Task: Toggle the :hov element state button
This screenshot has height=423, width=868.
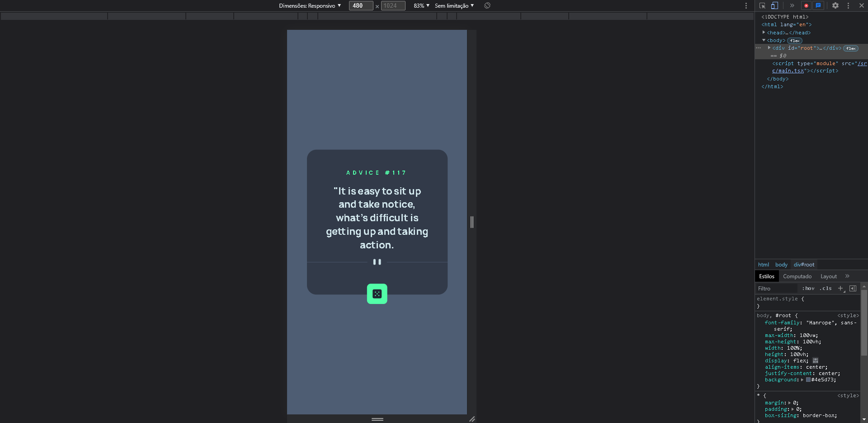Action: [808, 289]
